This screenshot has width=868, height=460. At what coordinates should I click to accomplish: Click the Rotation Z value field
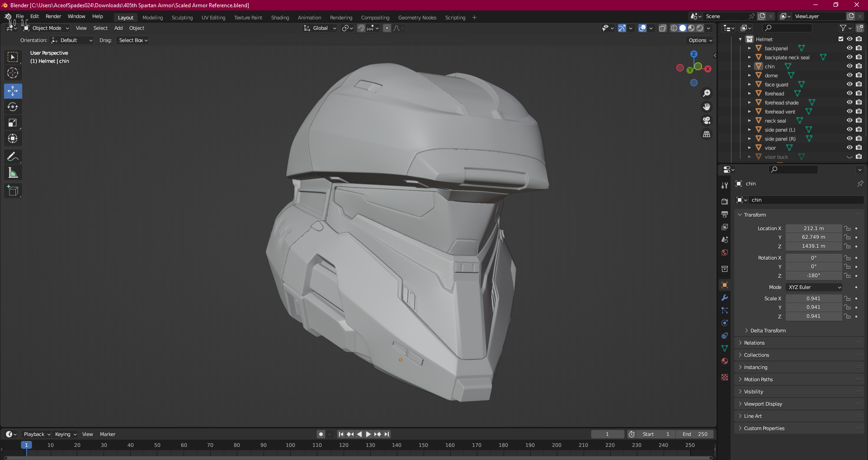(813, 275)
